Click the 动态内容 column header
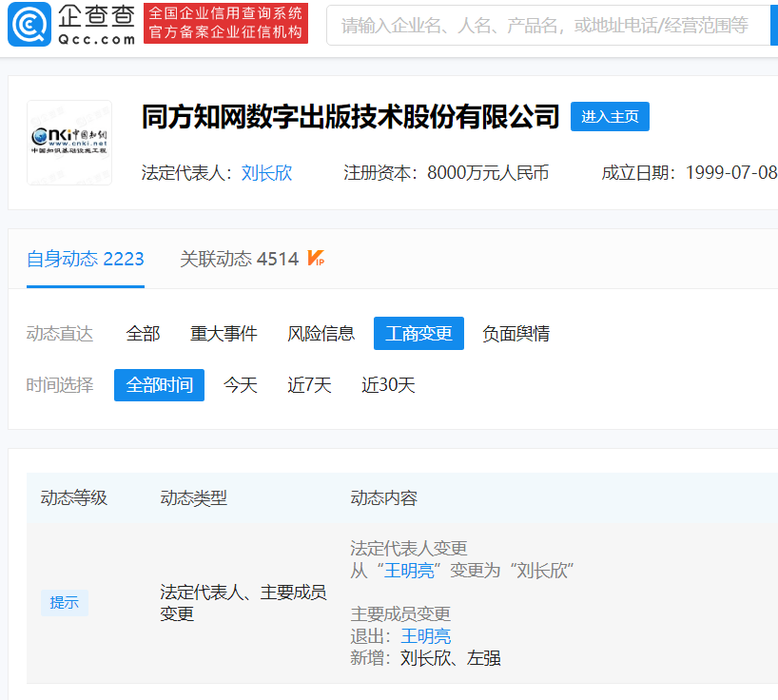This screenshot has height=700, width=778. (x=384, y=498)
